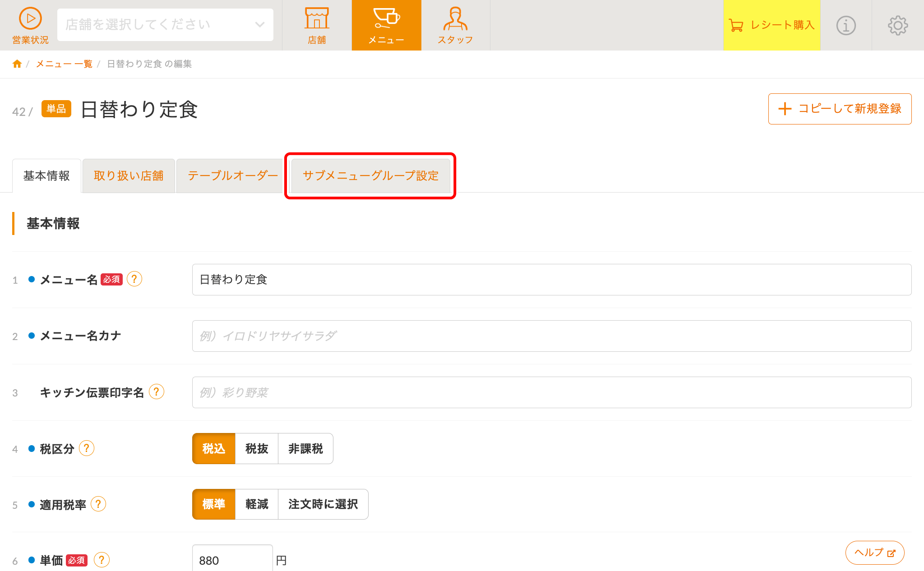The width and height of the screenshot is (924, 571).
Task: Follow the メニュー一覧 breadcrumb link
Action: [64, 64]
